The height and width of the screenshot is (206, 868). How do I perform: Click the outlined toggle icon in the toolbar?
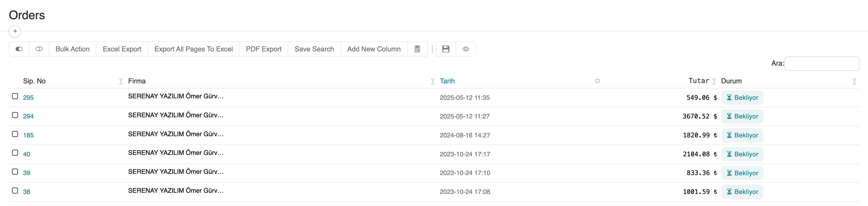(39, 49)
